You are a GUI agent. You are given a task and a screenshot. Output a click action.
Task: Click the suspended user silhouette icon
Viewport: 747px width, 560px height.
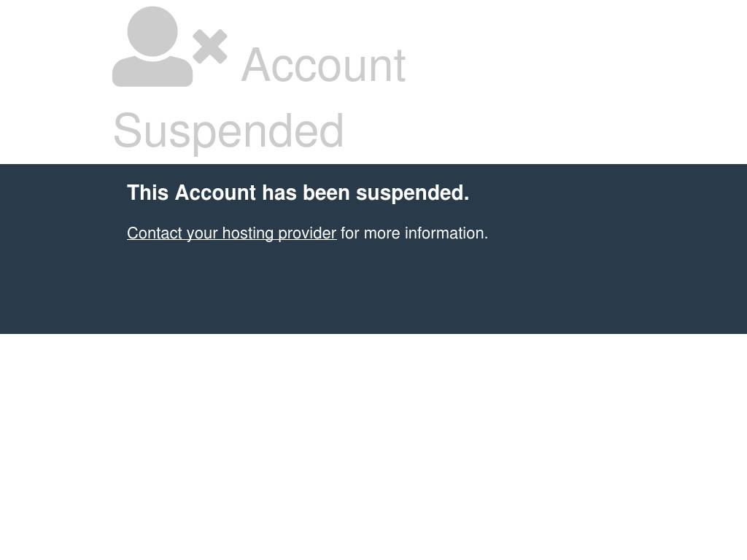pyautogui.click(x=169, y=47)
